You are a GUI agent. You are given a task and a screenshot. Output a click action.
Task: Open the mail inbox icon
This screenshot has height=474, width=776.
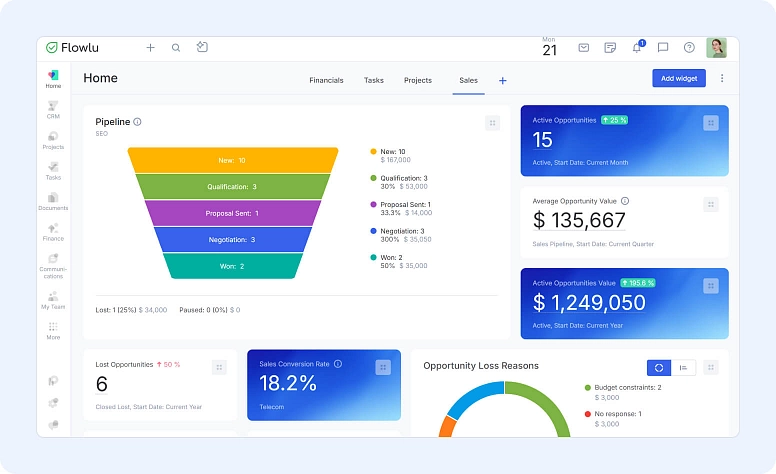pos(584,47)
